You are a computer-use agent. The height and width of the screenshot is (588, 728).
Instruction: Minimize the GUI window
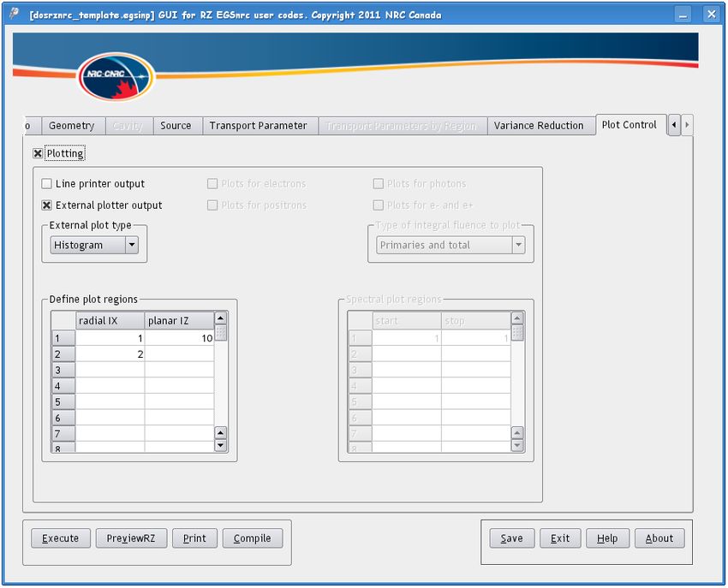click(x=683, y=15)
